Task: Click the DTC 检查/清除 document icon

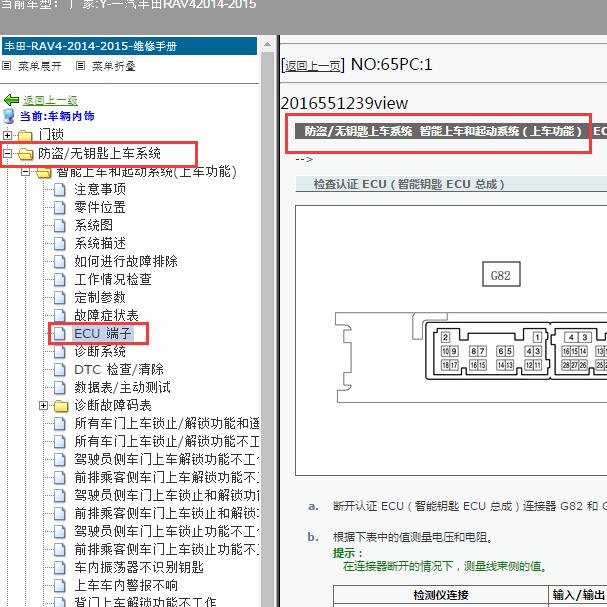Action: 59,369
